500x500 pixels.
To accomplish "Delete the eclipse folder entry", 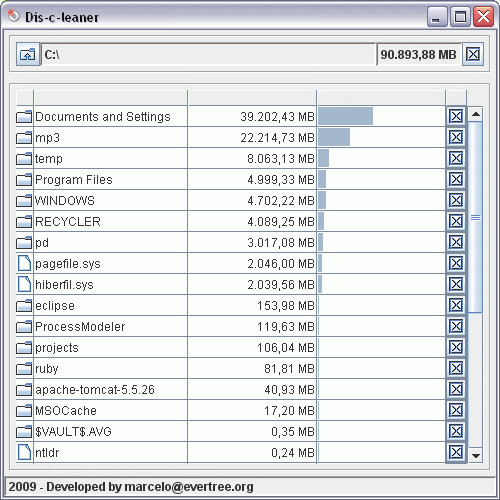I will click(456, 305).
